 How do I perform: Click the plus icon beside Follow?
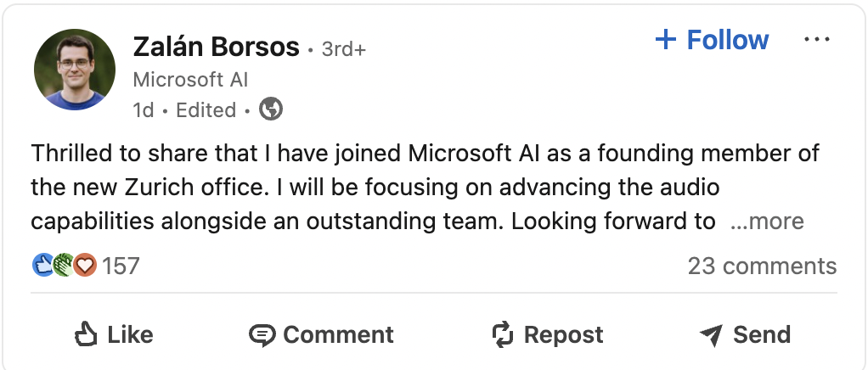click(666, 40)
